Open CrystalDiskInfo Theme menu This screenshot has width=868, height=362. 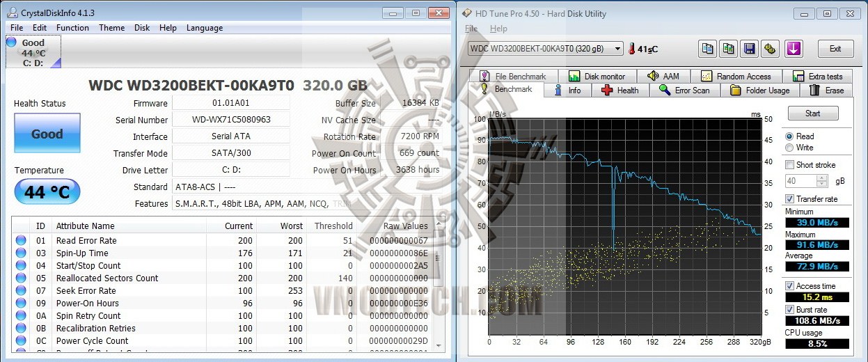click(111, 28)
